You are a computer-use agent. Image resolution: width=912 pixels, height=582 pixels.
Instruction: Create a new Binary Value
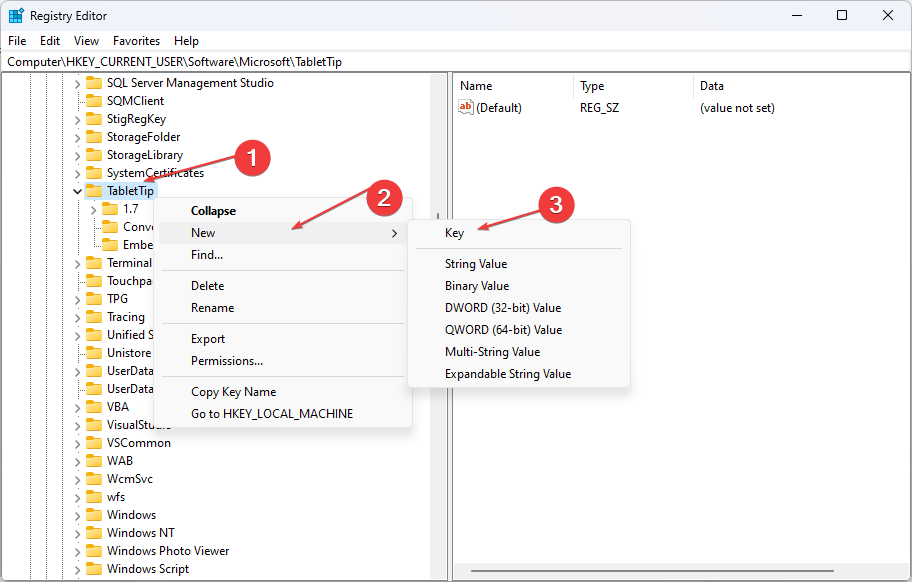(x=519, y=286)
